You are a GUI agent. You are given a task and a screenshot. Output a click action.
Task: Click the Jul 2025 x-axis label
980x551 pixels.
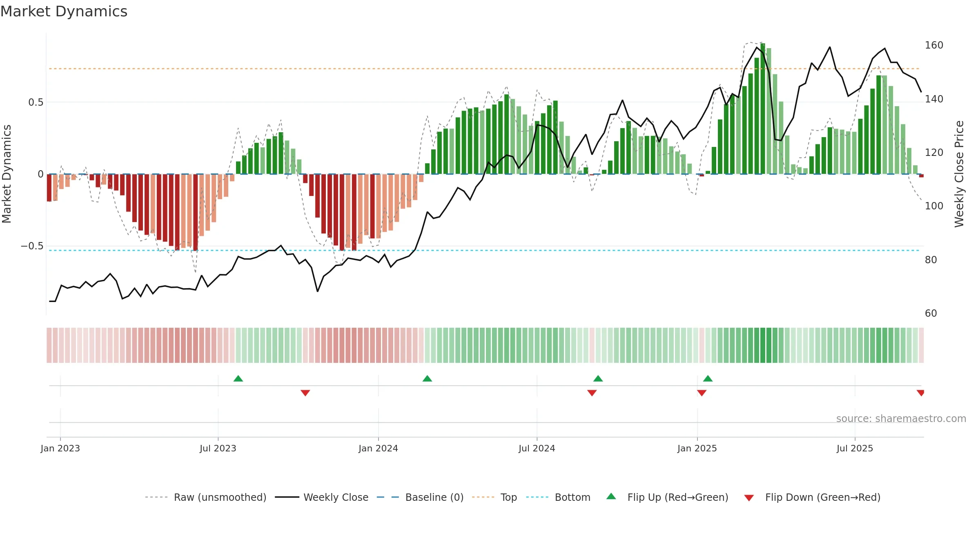pos(855,448)
